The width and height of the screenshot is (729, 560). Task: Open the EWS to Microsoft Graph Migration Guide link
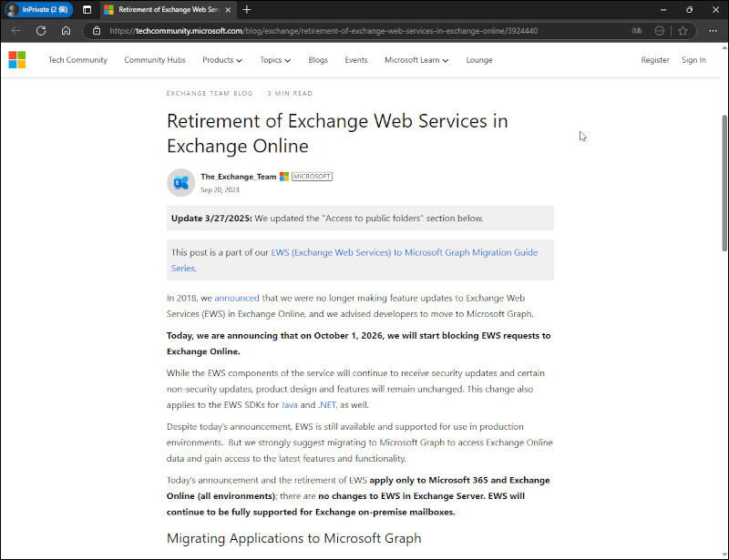pyautogui.click(x=354, y=260)
